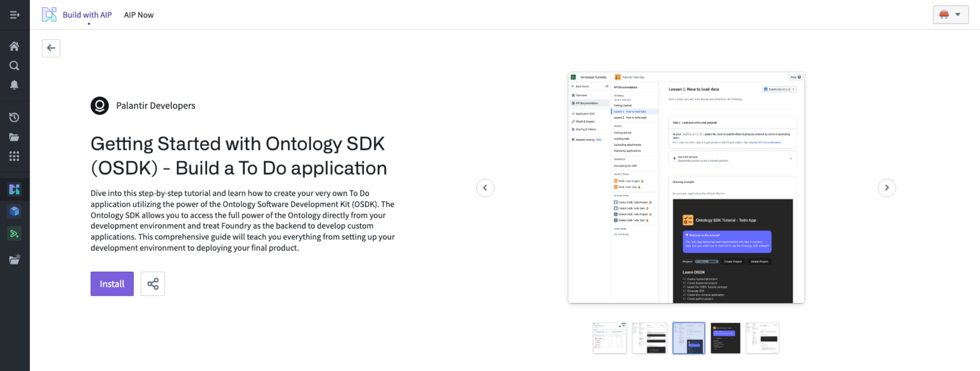Show the previous carousel screenshot
This screenshot has height=371, width=980.
485,188
